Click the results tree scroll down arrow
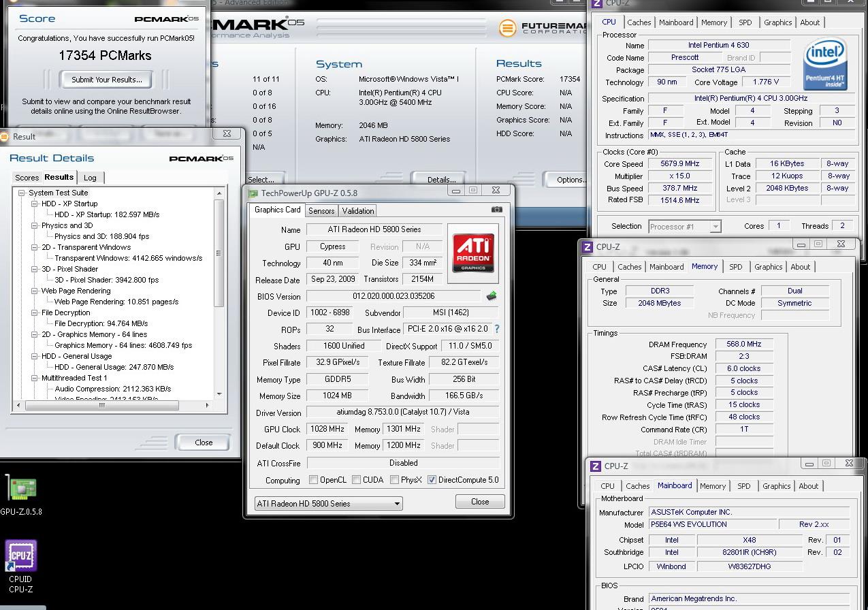Screen dimensions: 868x610 pos(219,394)
